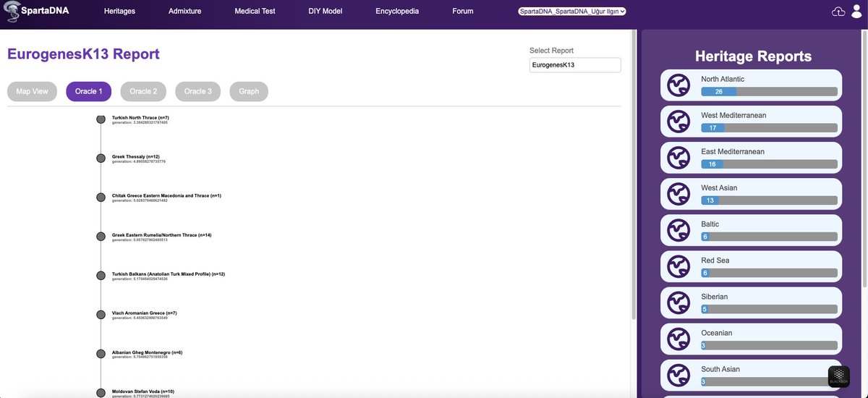Click the South Asian label in Heritage Reports

tap(720, 369)
